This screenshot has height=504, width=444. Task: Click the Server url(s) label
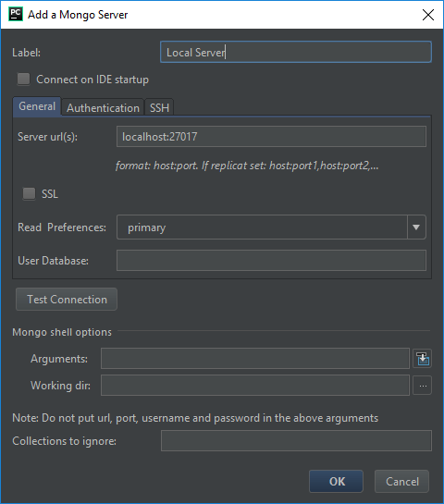pyautogui.click(x=47, y=137)
